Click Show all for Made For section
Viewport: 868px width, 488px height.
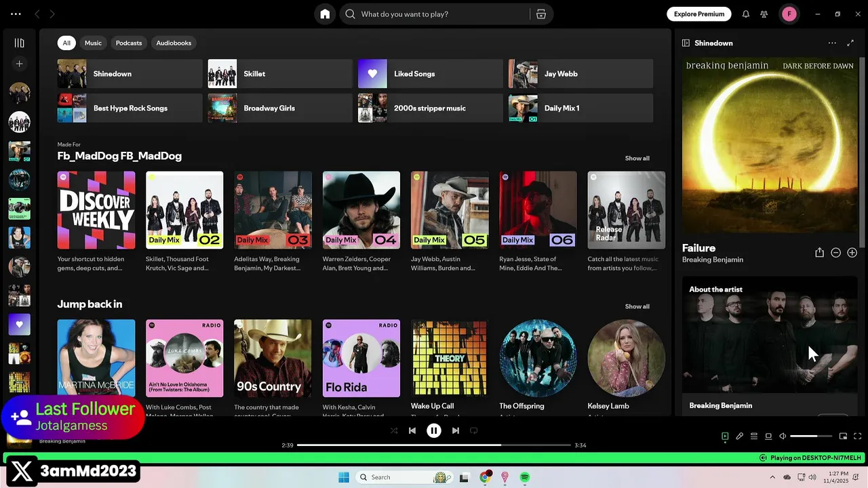(x=637, y=158)
